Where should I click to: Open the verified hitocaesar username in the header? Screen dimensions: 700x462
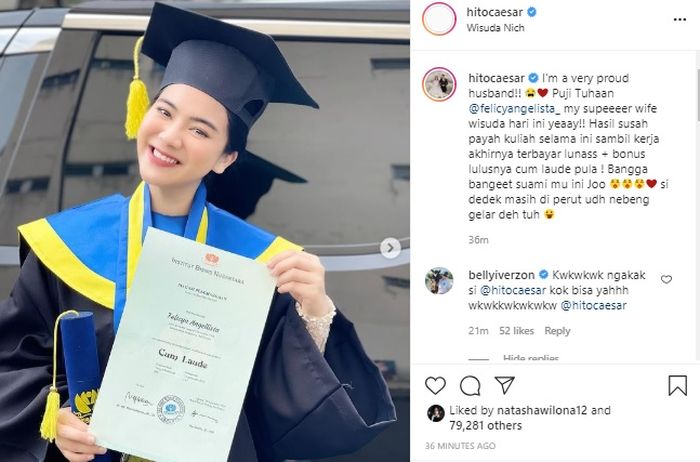coord(495,12)
